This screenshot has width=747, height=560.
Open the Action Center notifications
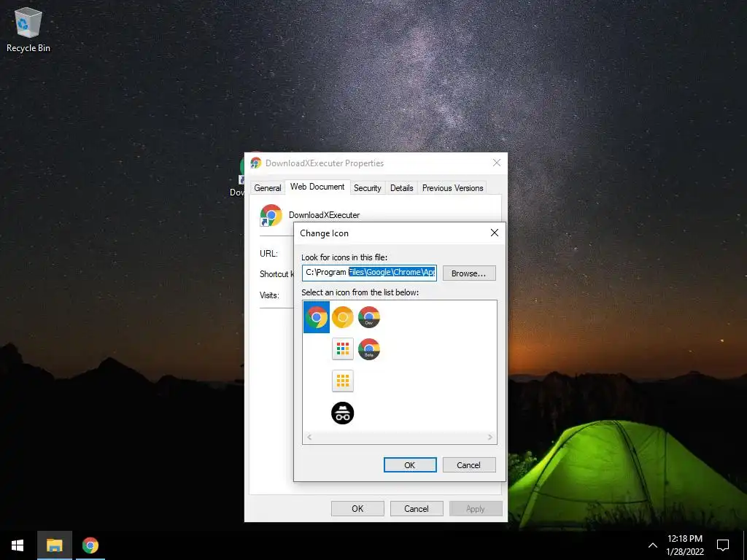point(723,545)
